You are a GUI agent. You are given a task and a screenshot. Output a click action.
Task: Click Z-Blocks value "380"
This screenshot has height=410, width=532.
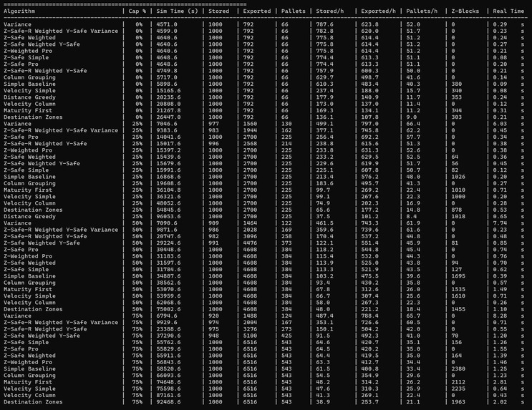[456, 84]
